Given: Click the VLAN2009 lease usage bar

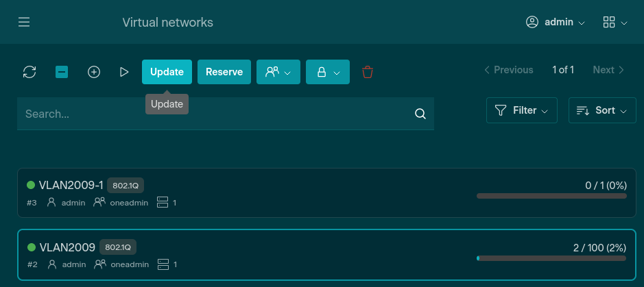Looking at the screenshot, I should tap(551, 258).
